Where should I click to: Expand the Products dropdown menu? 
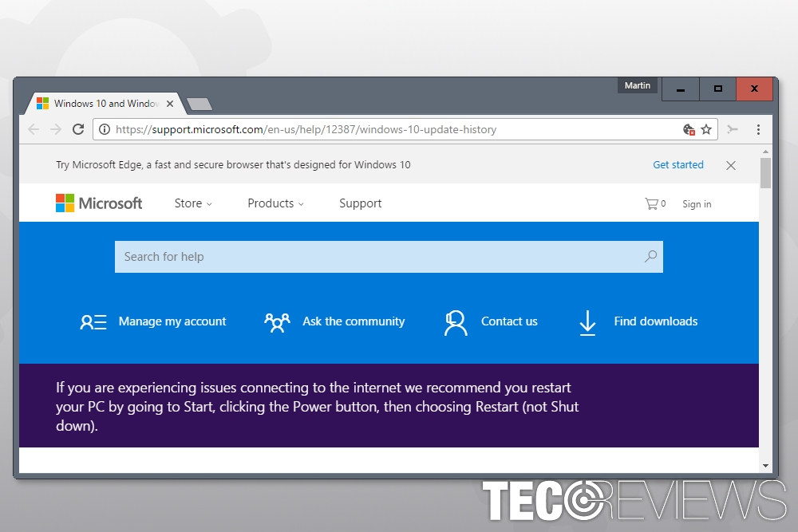pos(275,203)
